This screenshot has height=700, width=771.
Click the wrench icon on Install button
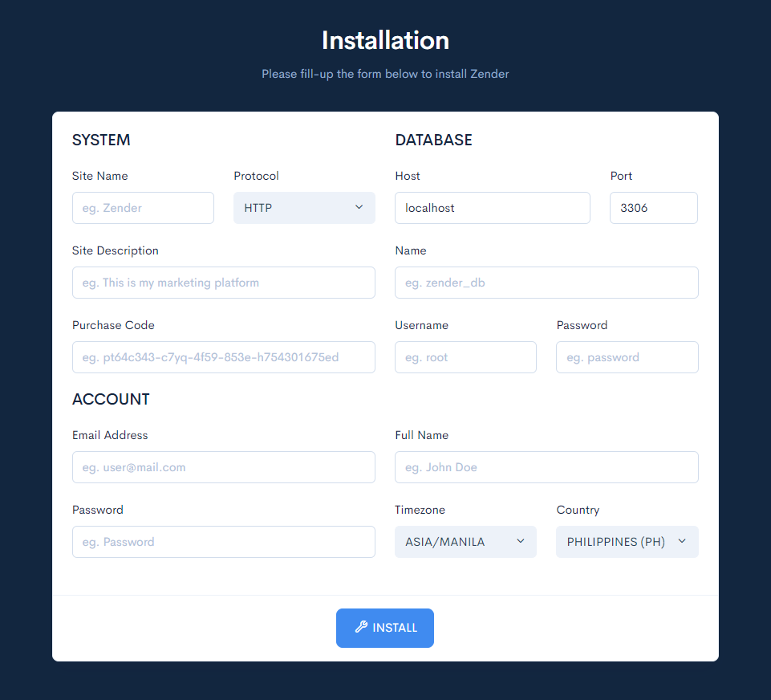click(361, 628)
